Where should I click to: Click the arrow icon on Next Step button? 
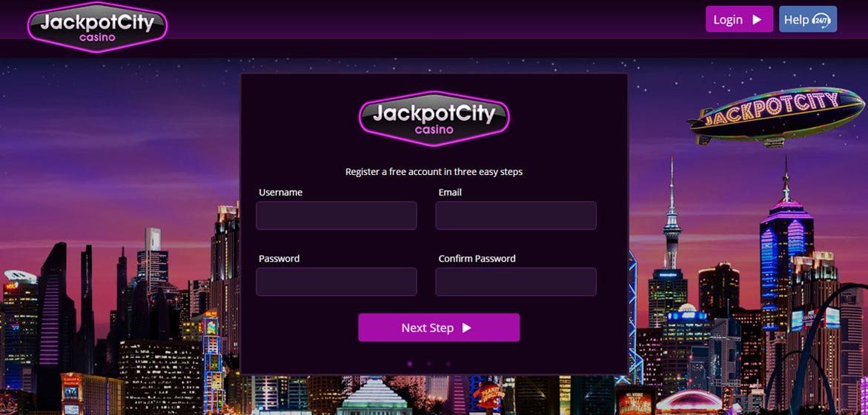[467, 328]
